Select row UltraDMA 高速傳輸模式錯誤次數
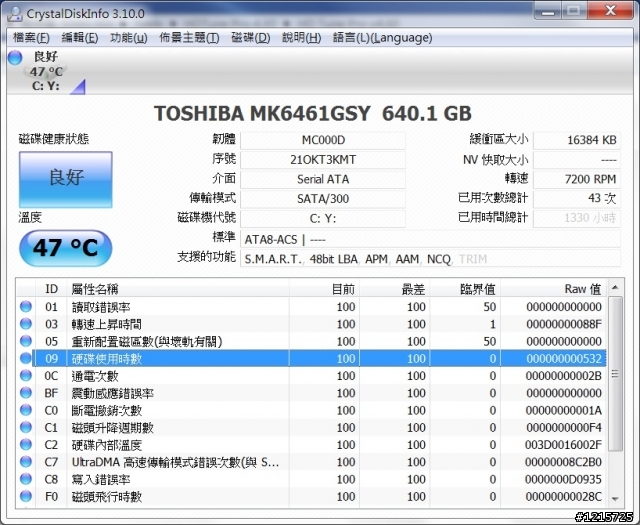This screenshot has width=640, height=525. click(311, 462)
